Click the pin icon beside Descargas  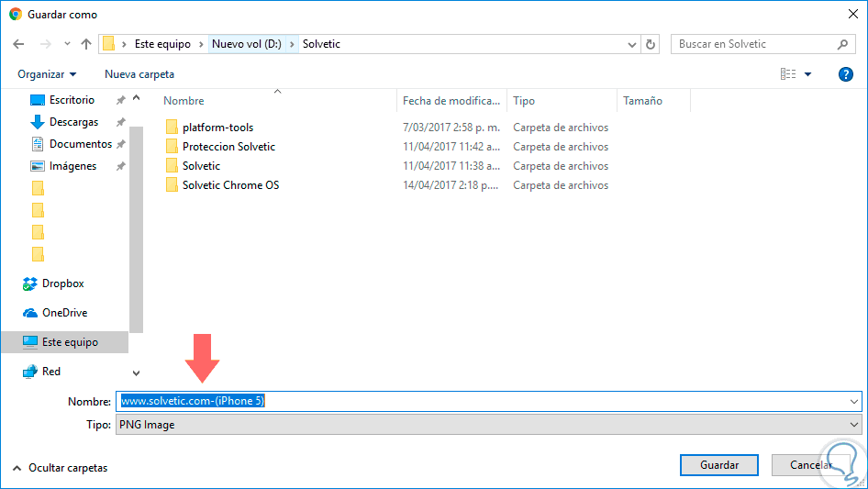pyautogui.click(x=121, y=122)
